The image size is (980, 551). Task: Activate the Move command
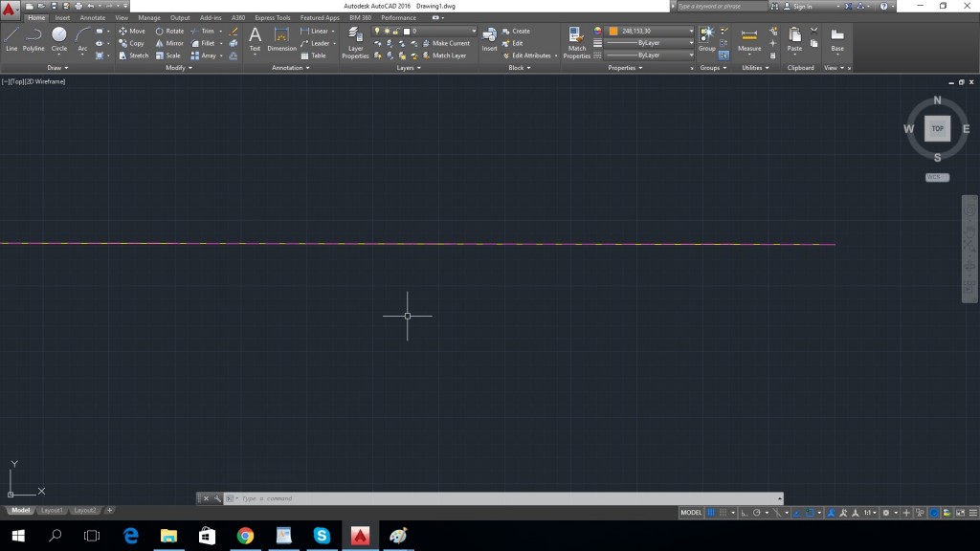click(132, 31)
